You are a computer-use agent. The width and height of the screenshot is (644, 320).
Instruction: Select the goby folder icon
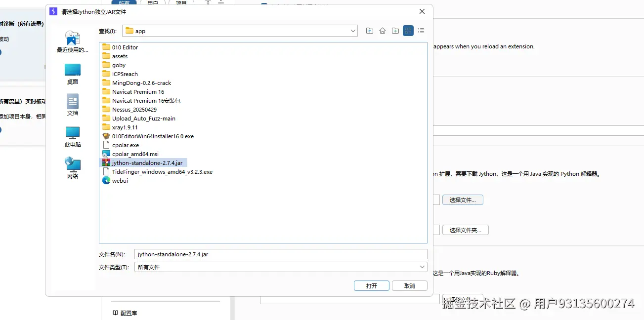pyautogui.click(x=106, y=65)
